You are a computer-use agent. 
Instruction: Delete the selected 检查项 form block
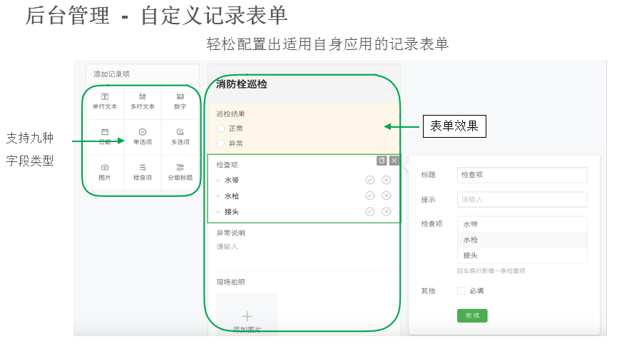[x=394, y=161]
